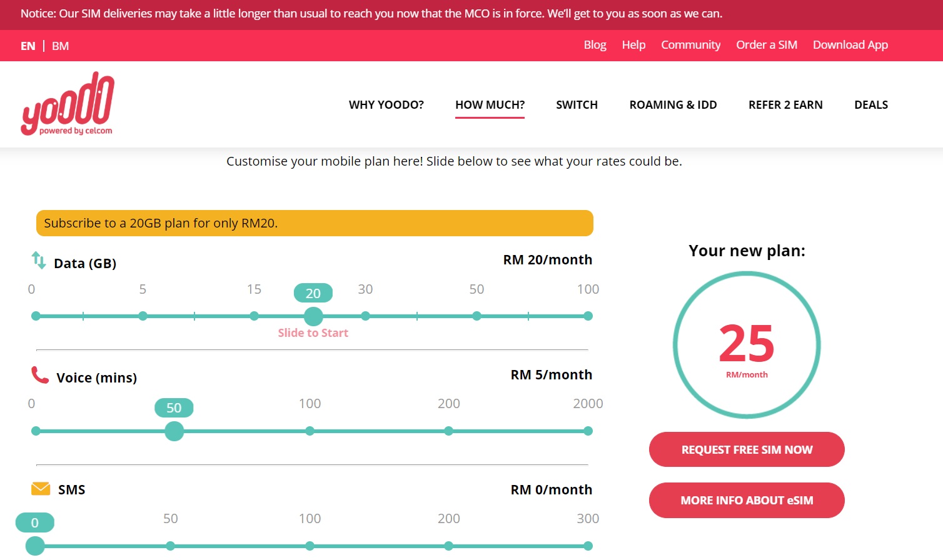The image size is (943, 560).
Task: Click the 'RM 5/month' voice price
Action: [x=552, y=374]
